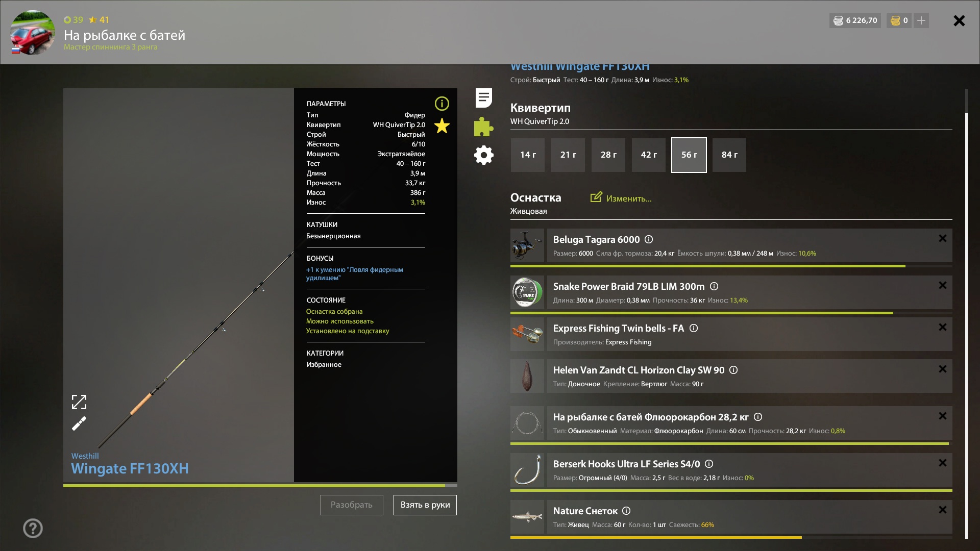
Task: Select the 28 г quivertip
Action: coord(608,155)
